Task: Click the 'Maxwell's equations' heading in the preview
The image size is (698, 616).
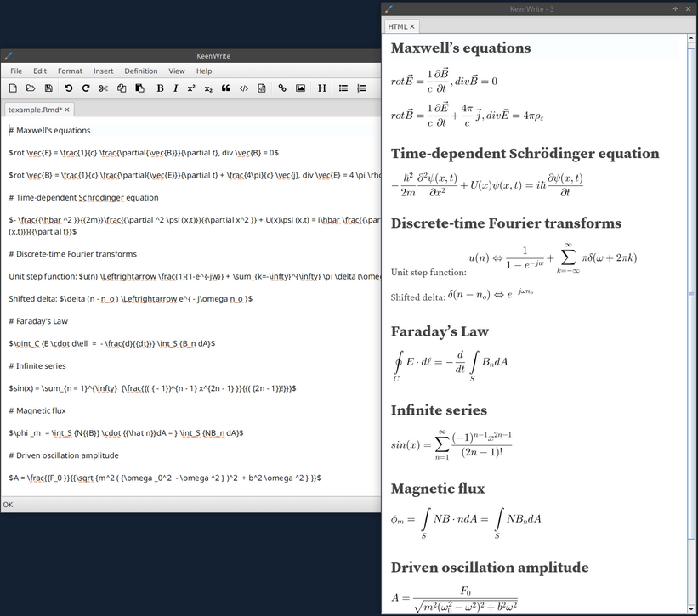Action: (461, 48)
